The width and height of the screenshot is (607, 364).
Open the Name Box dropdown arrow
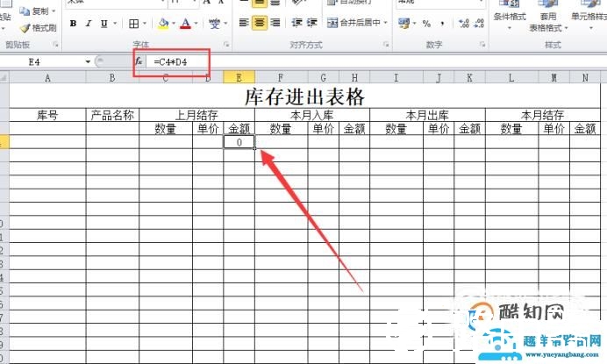(x=88, y=62)
